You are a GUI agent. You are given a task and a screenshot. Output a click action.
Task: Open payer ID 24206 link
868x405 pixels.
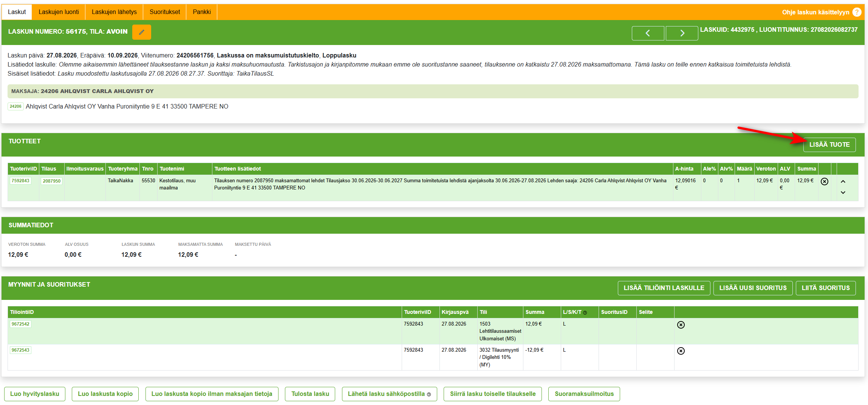[x=15, y=107]
